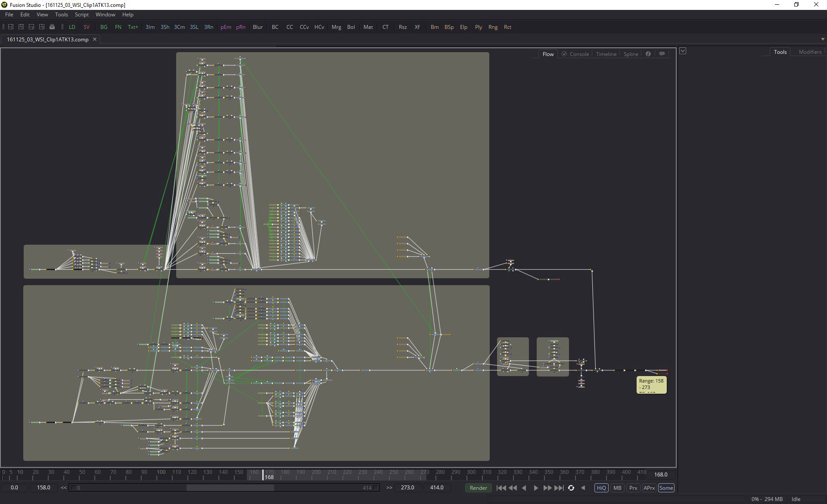This screenshot has width=827, height=504.
Task: Open the Modifiers panel tab
Action: (810, 52)
